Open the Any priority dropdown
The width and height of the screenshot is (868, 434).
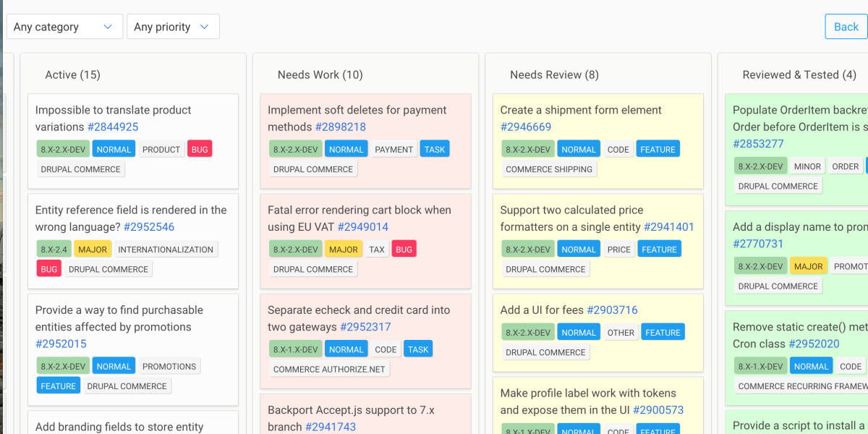173,26
